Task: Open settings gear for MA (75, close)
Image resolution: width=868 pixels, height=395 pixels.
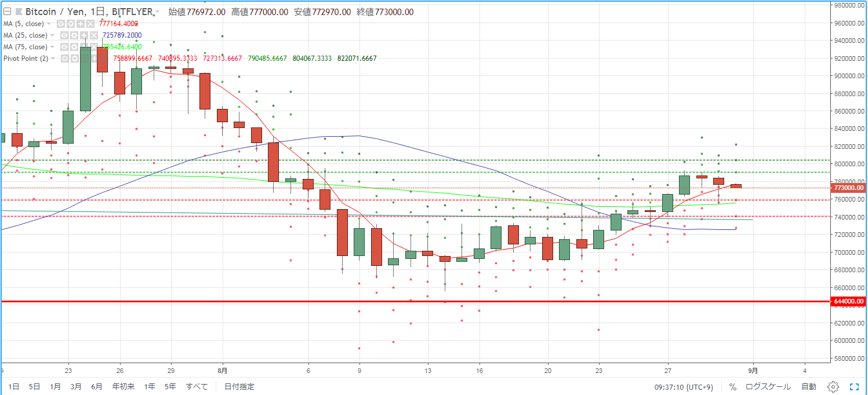Action: (x=74, y=47)
